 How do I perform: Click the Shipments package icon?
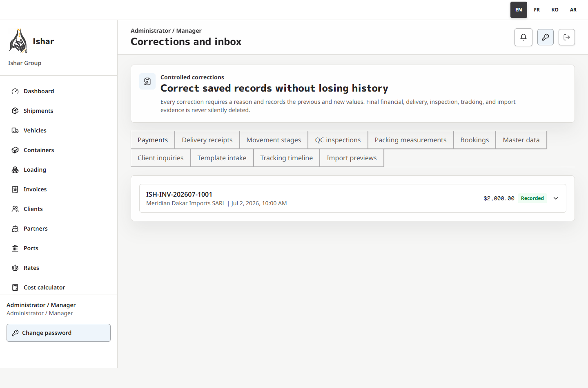15,111
